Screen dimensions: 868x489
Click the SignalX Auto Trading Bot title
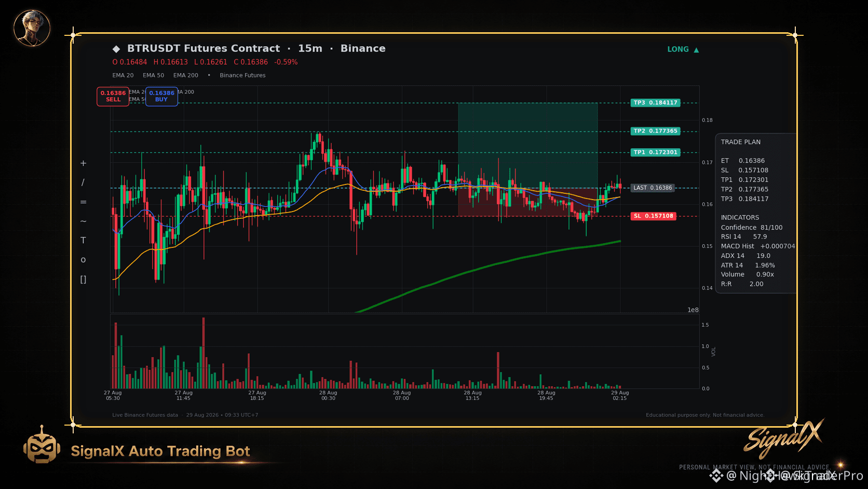point(160,451)
